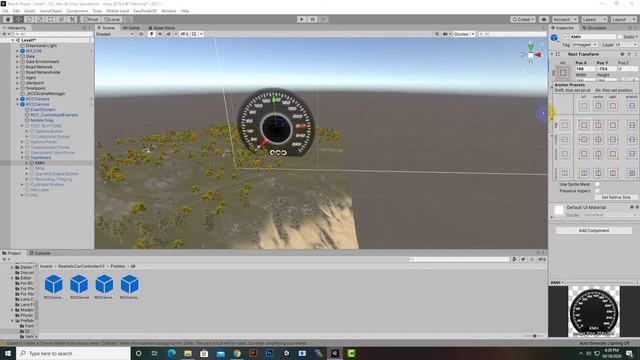Open the Tag Untagged dropdown
This screenshot has width=640, height=360.
point(585,44)
